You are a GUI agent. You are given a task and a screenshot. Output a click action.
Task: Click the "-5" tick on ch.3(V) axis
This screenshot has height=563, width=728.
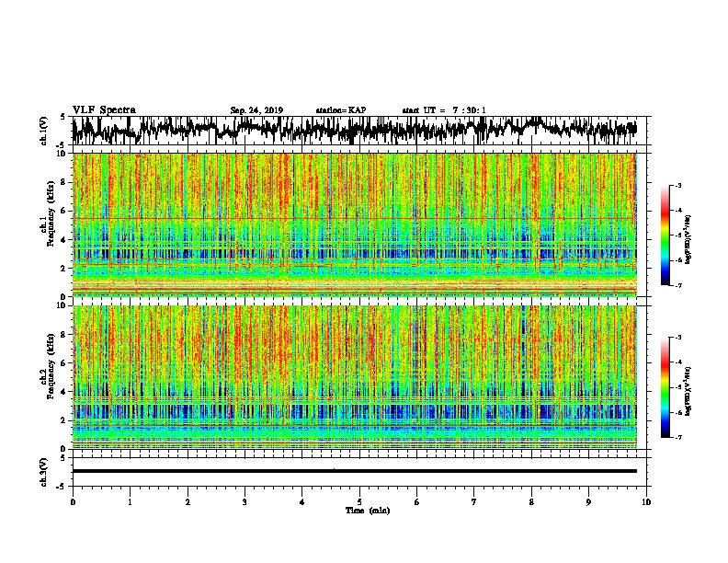coord(62,486)
